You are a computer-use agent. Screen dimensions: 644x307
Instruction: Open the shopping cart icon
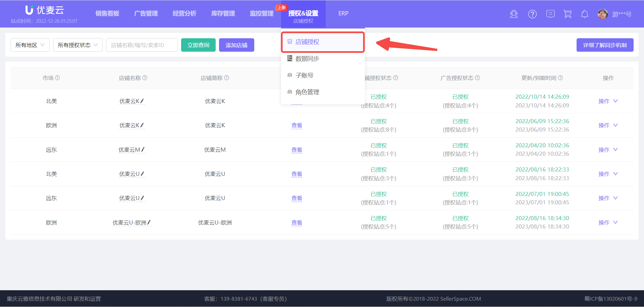coord(568,14)
